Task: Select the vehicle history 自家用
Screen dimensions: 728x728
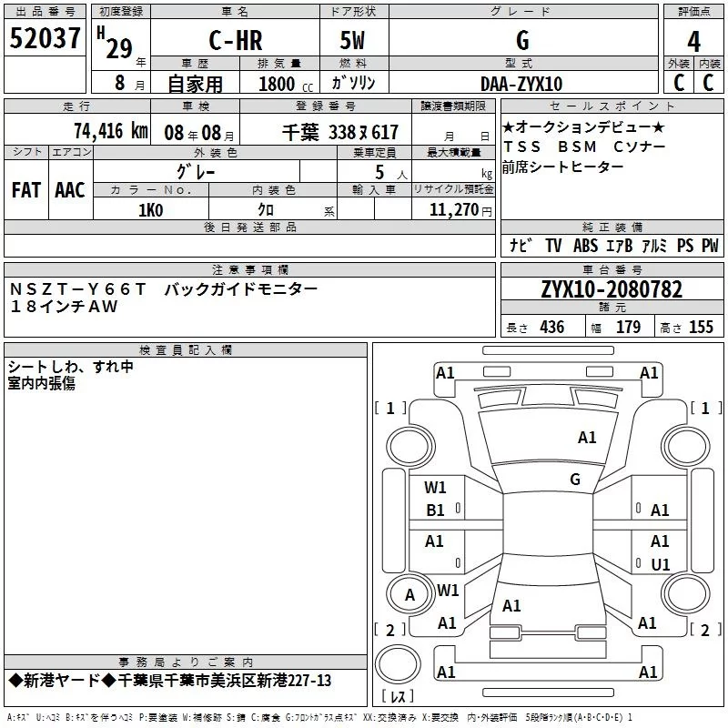Action: pos(195,84)
